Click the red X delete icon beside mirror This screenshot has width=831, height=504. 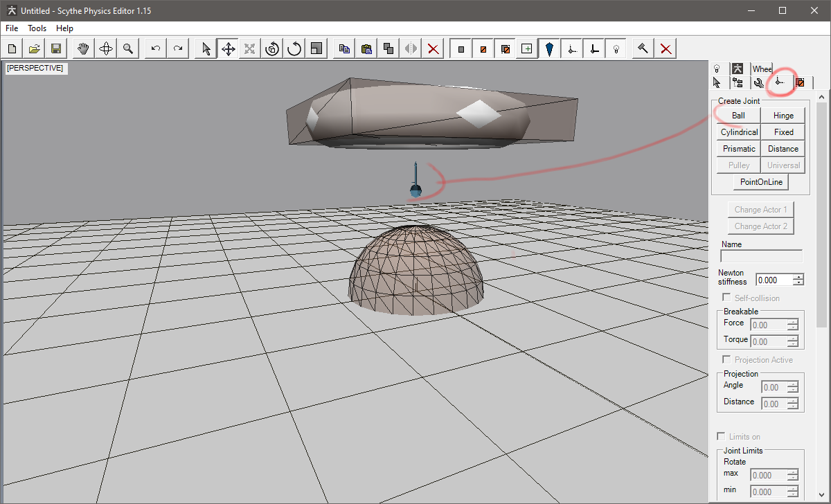point(433,48)
